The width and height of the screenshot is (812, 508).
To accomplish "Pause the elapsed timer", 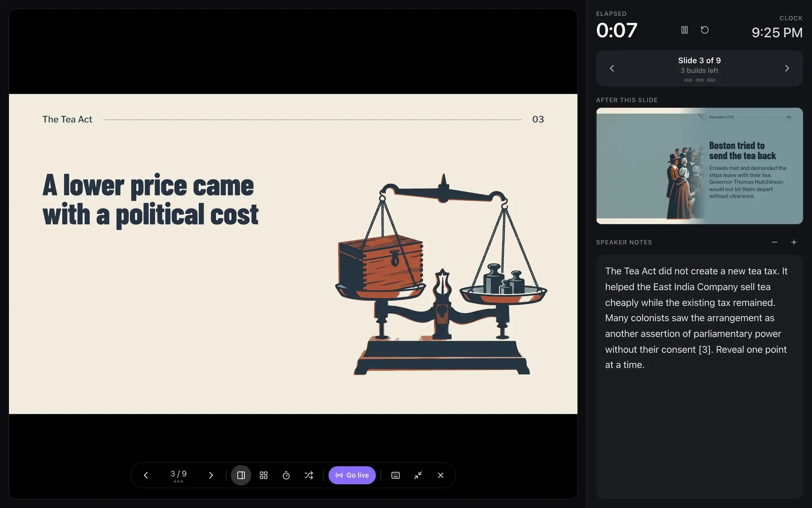I will [685, 30].
